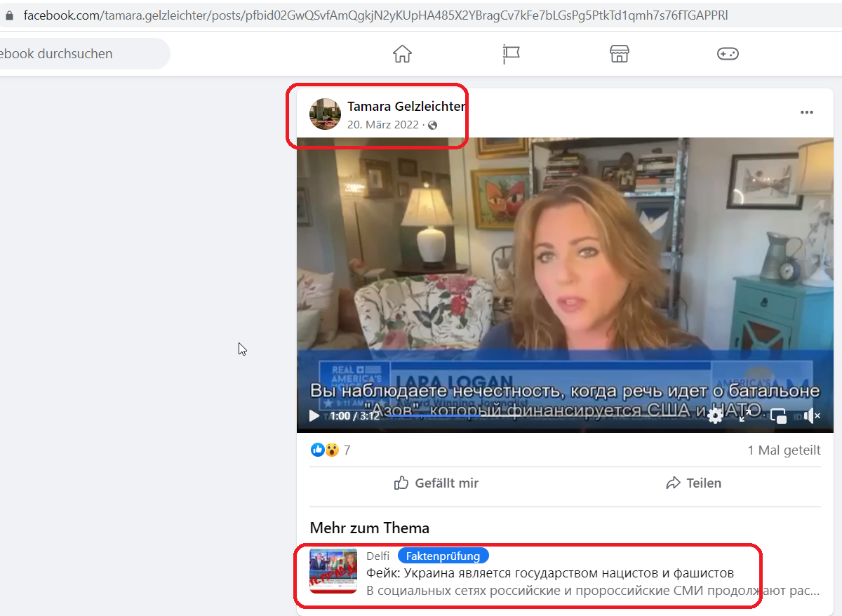Click the lock icon in address bar

[9, 15]
